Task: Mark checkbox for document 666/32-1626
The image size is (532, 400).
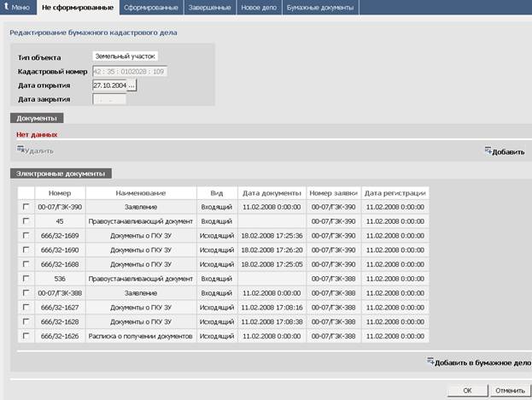Action: pyautogui.click(x=26, y=336)
